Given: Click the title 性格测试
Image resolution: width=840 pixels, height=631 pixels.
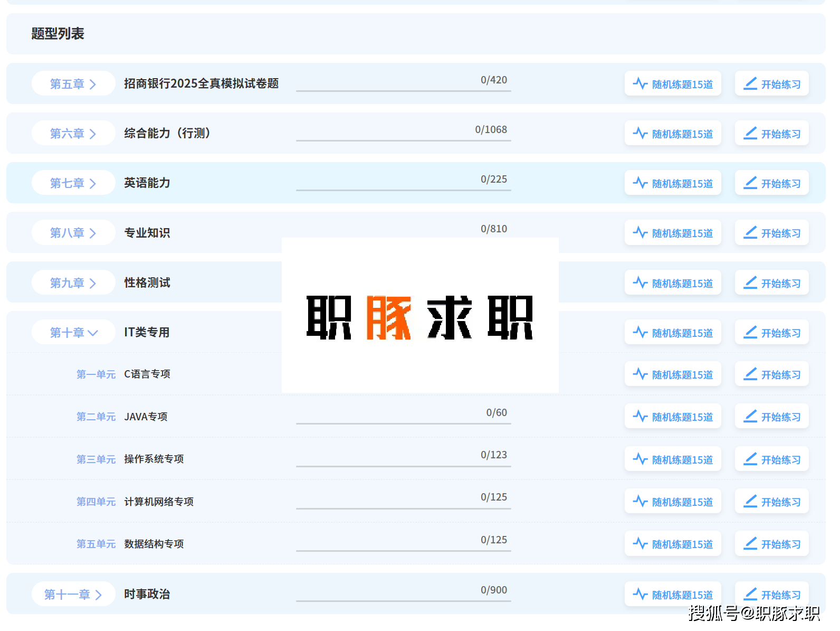Looking at the screenshot, I should coord(147,282).
